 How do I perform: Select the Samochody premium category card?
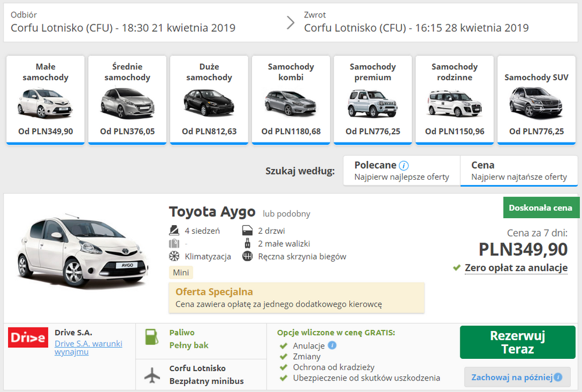pyautogui.click(x=372, y=100)
